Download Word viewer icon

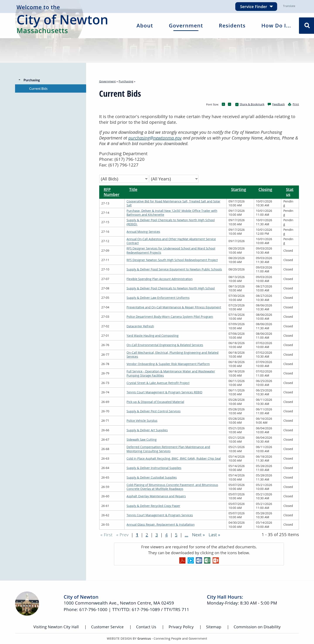pos(199,560)
